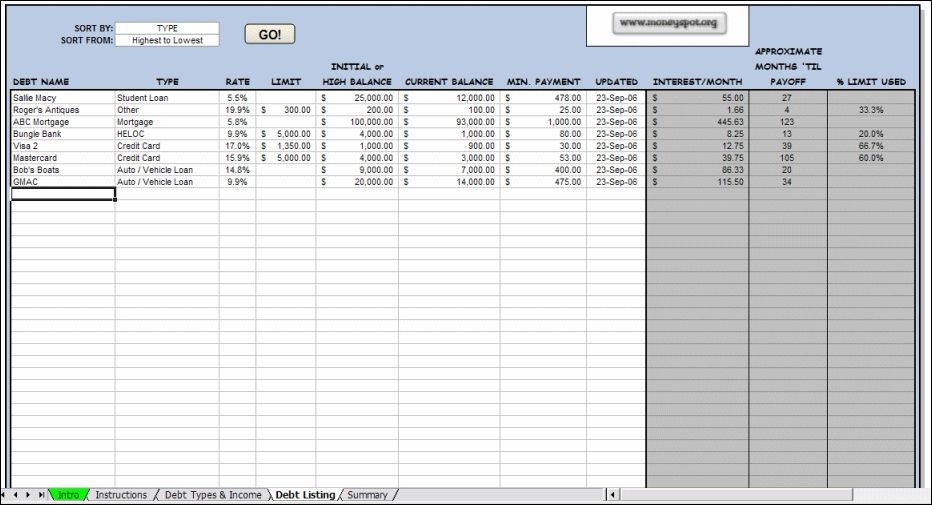The height and width of the screenshot is (505, 932).
Task: Click the previous-sheet navigation arrow
Action: 17,495
